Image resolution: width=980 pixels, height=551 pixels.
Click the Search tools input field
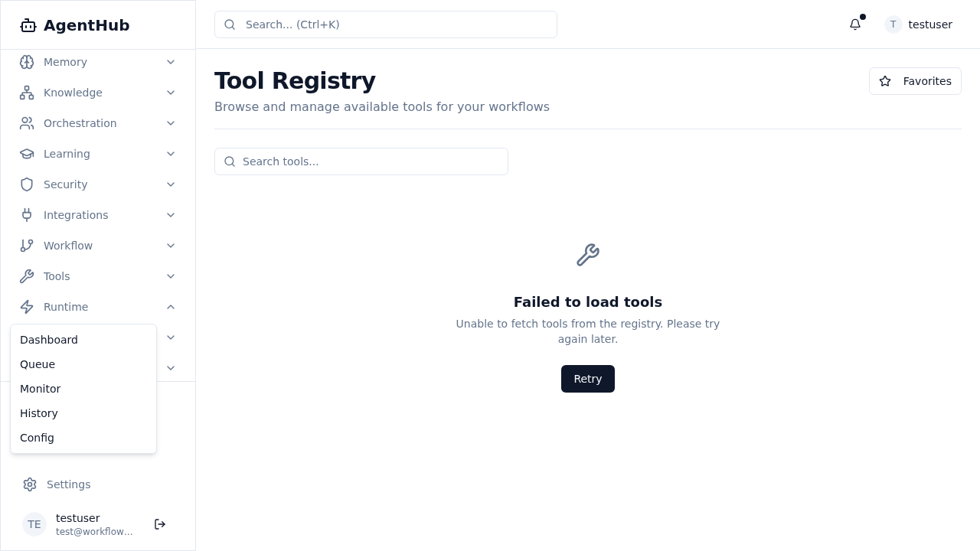(x=361, y=161)
